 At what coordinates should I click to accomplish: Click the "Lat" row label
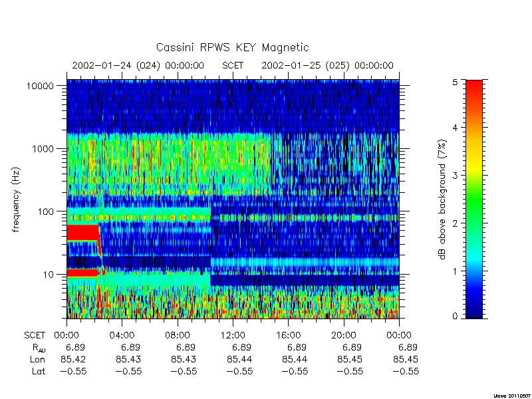(x=39, y=372)
